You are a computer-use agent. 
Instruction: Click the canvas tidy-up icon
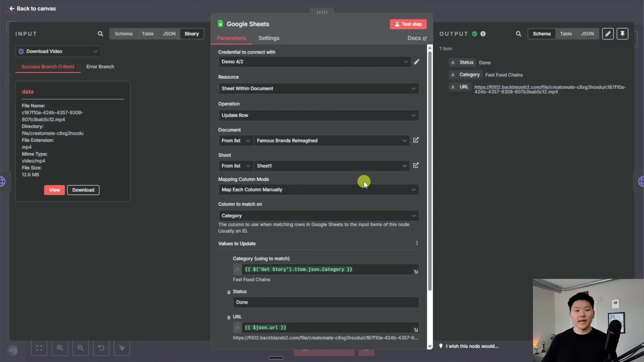tap(122, 348)
